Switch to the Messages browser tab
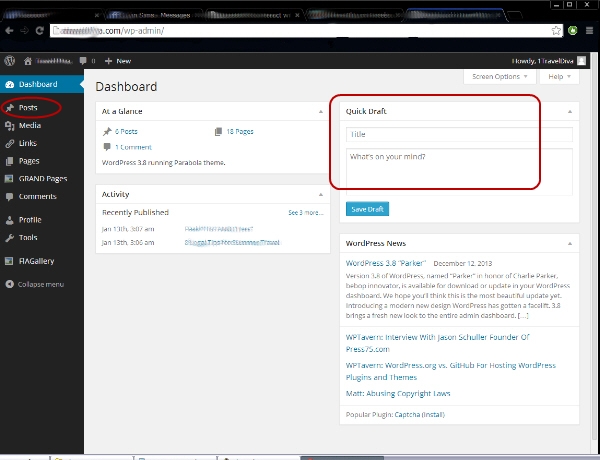Image resolution: width=600 pixels, height=460 pixels. (153, 15)
